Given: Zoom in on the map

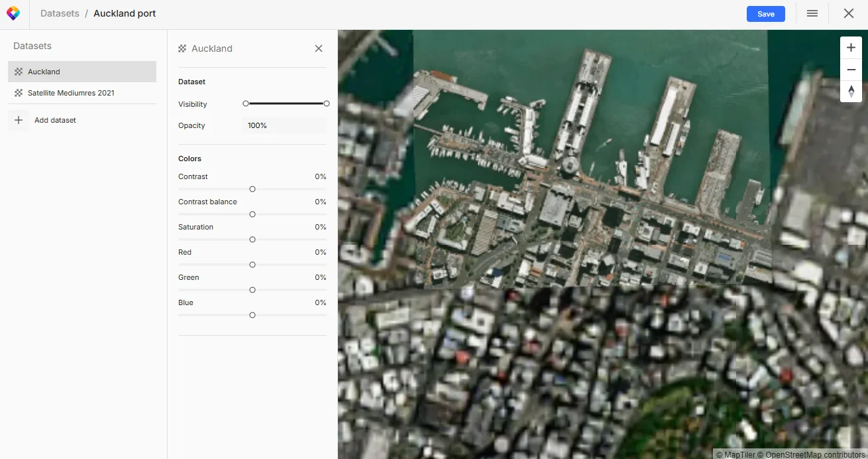Looking at the screenshot, I should 851,48.
